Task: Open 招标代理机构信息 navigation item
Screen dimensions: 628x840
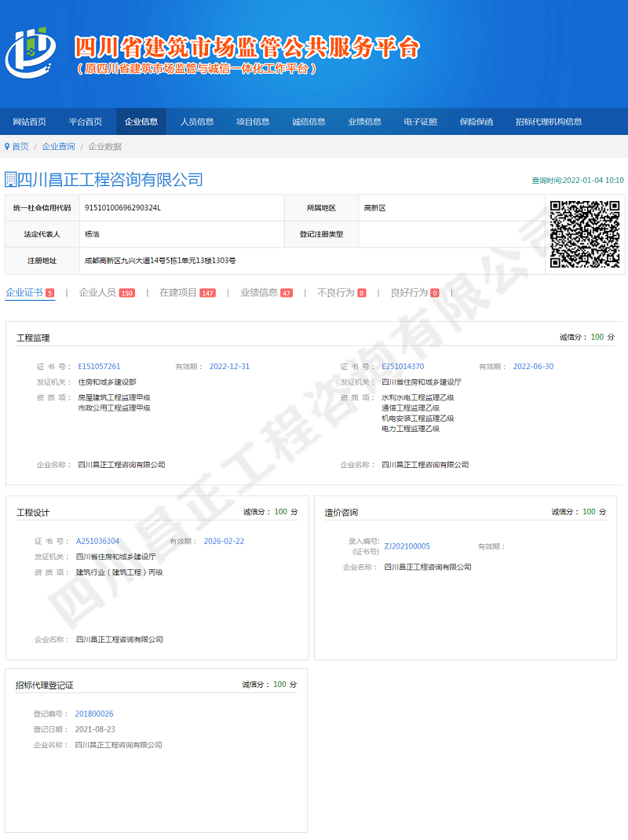Action: click(549, 122)
